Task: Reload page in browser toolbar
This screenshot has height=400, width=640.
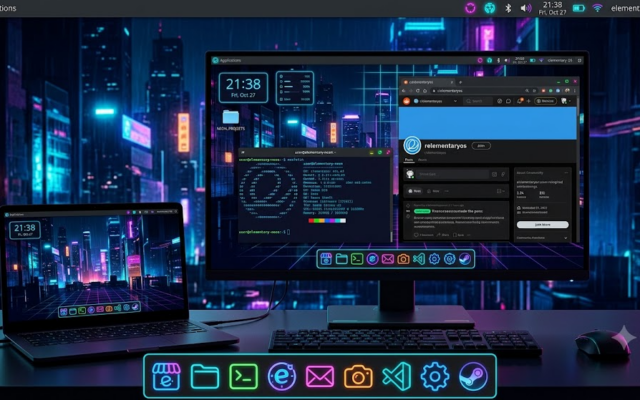Action: pyautogui.click(x=418, y=91)
